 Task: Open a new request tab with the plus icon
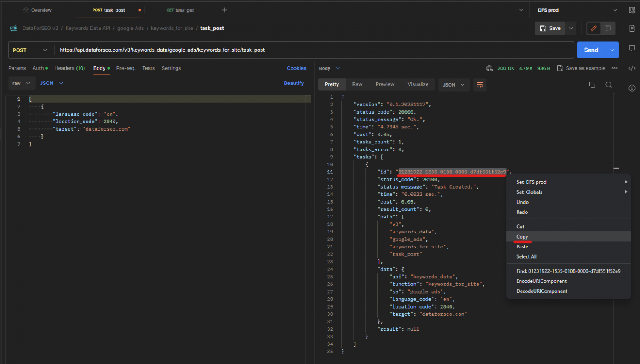click(224, 10)
